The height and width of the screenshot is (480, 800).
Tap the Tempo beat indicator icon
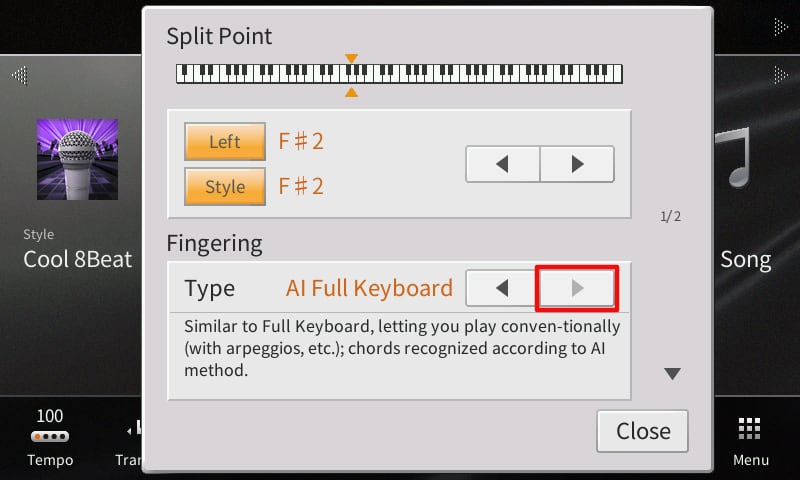click(50, 437)
